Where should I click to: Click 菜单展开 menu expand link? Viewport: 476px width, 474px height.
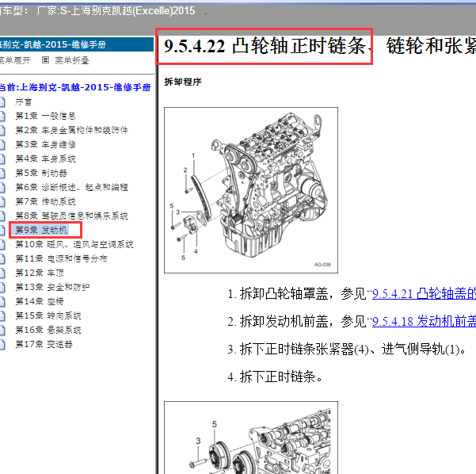click(x=15, y=60)
